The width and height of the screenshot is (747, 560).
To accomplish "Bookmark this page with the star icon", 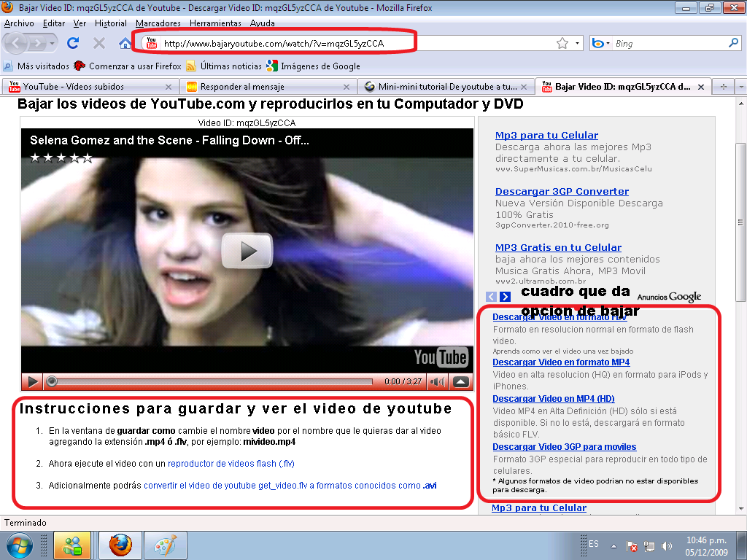I will click(x=562, y=43).
